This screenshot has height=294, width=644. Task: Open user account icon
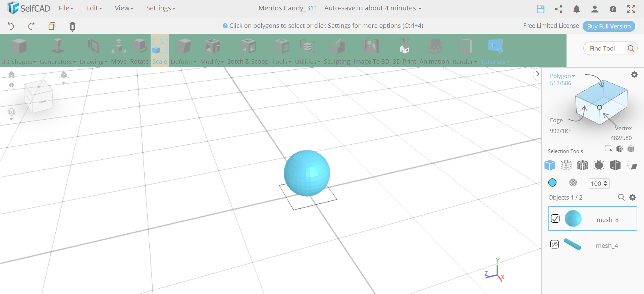(595, 9)
